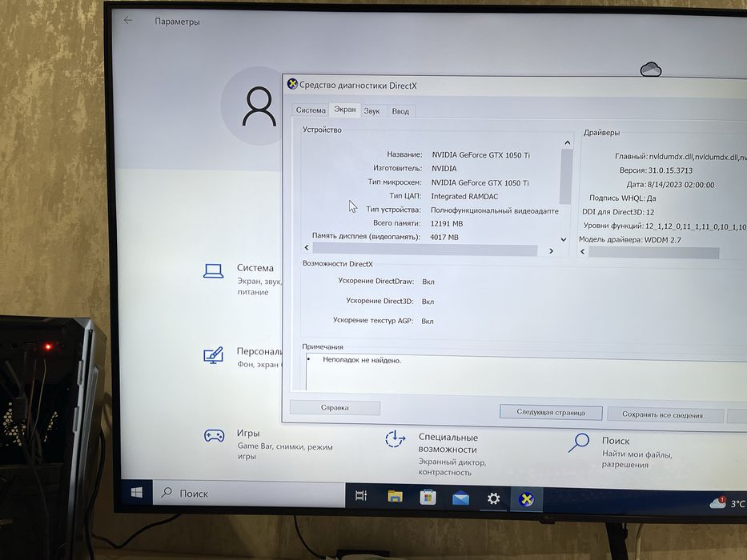This screenshot has width=747, height=560.
Task: Click the drivers panel left scroll arrow
Action: [582, 251]
